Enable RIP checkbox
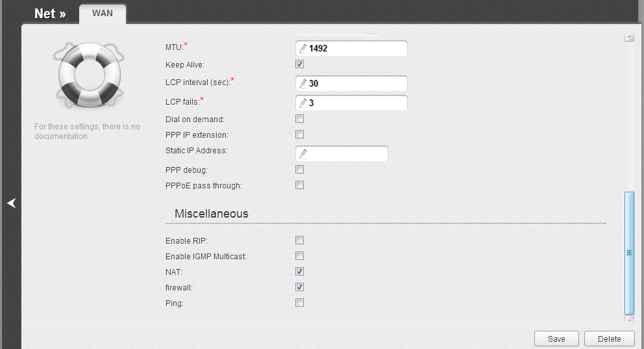644x349 pixels. pos(299,240)
